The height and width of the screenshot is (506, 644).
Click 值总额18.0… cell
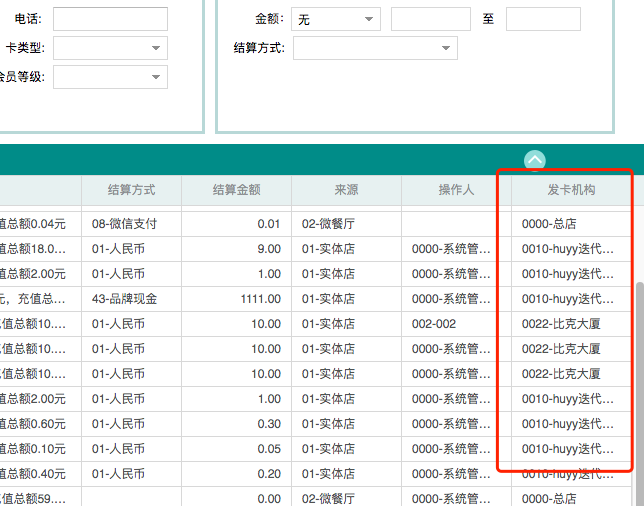point(40,249)
